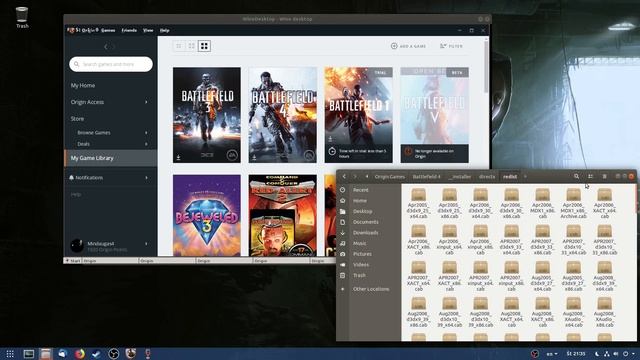Select Apr2006_MDX1_x86_Archive.cab file
Viewport: 640px width, 360px height.
(x=573, y=203)
